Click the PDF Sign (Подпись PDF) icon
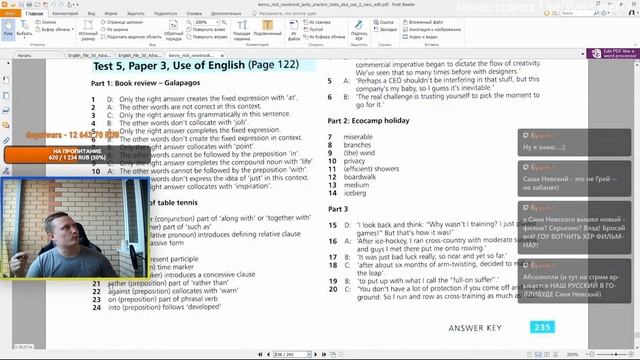This screenshot has width=640, height=360. 359,30
